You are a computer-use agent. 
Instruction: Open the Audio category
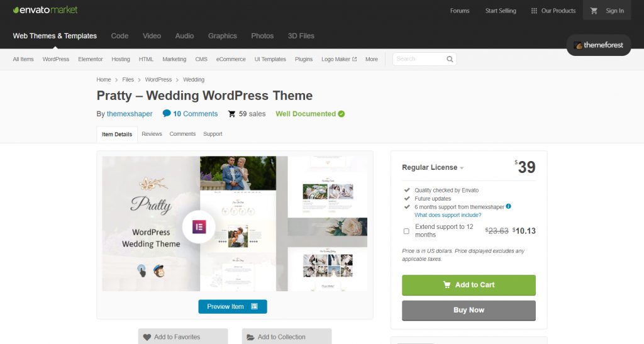click(184, 36)
